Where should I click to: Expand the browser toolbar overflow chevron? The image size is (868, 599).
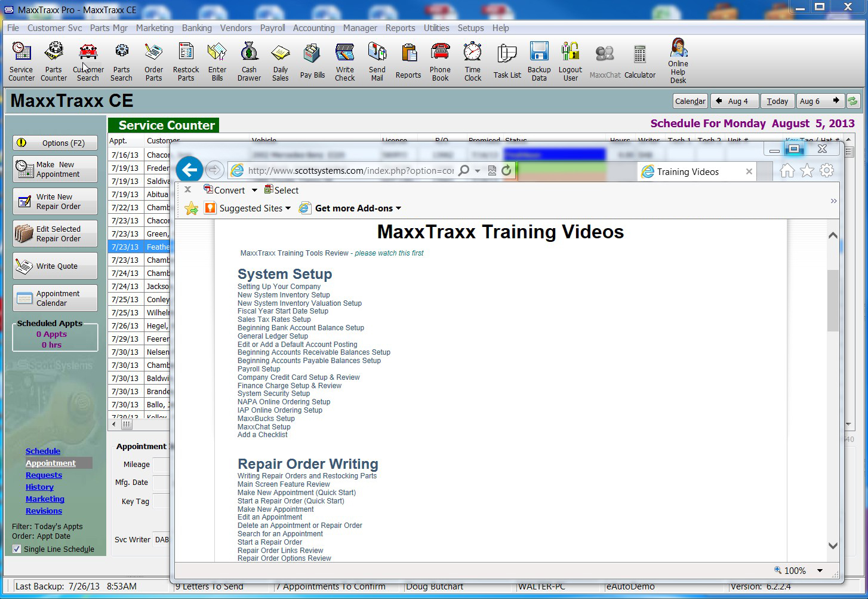(x=833, y=201)
